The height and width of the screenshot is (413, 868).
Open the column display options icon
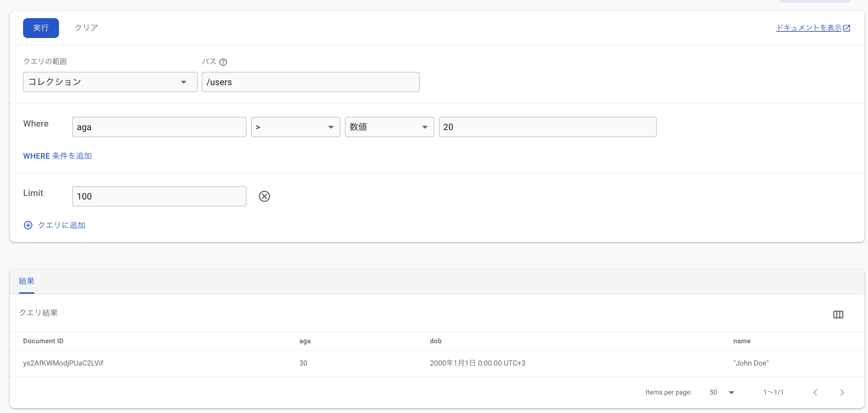[838, 315]
